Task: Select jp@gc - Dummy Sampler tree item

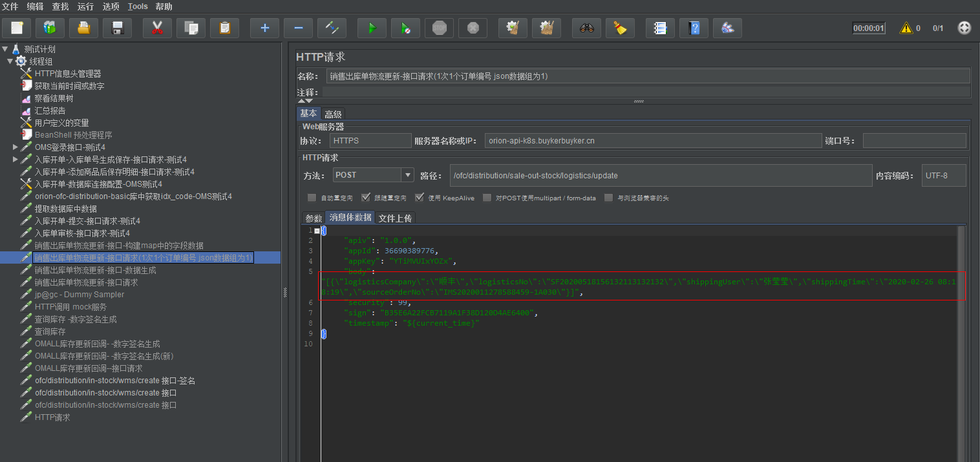Action: point(80,295)
